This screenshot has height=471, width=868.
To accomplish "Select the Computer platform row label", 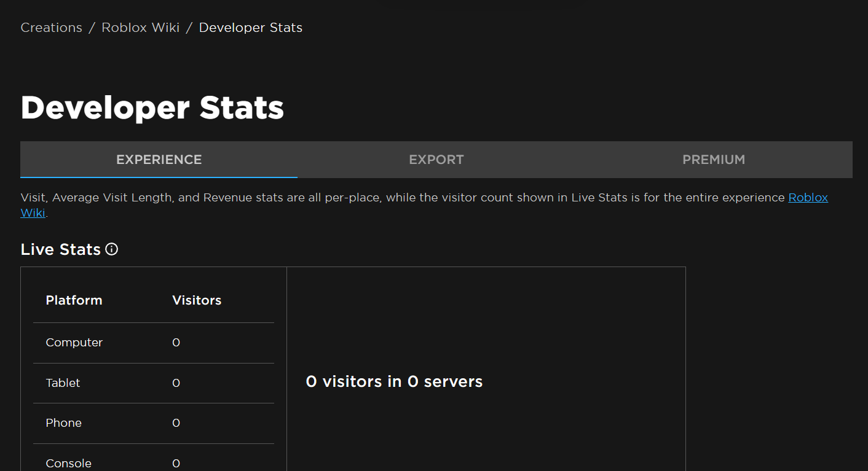I will pos(74,343).
